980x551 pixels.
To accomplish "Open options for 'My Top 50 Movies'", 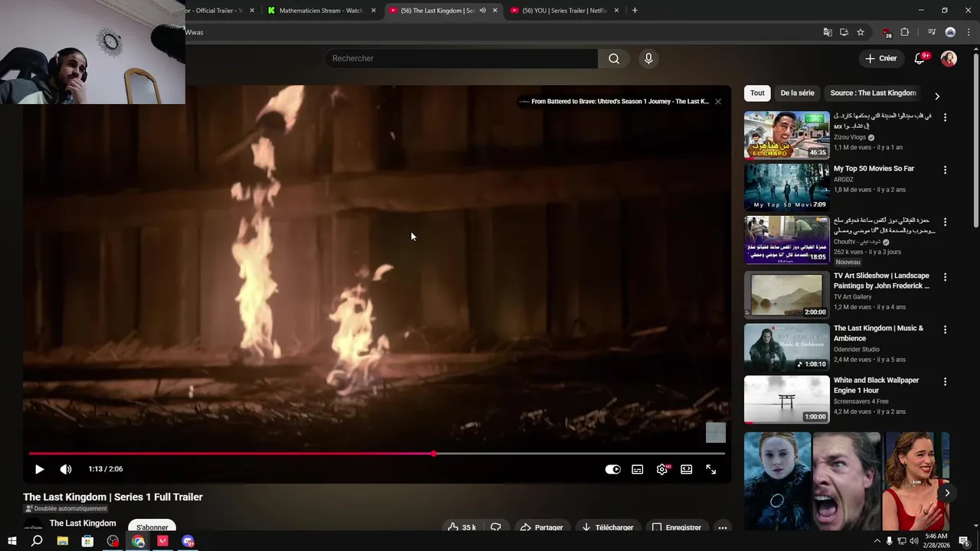I will [x=945, y=170].
